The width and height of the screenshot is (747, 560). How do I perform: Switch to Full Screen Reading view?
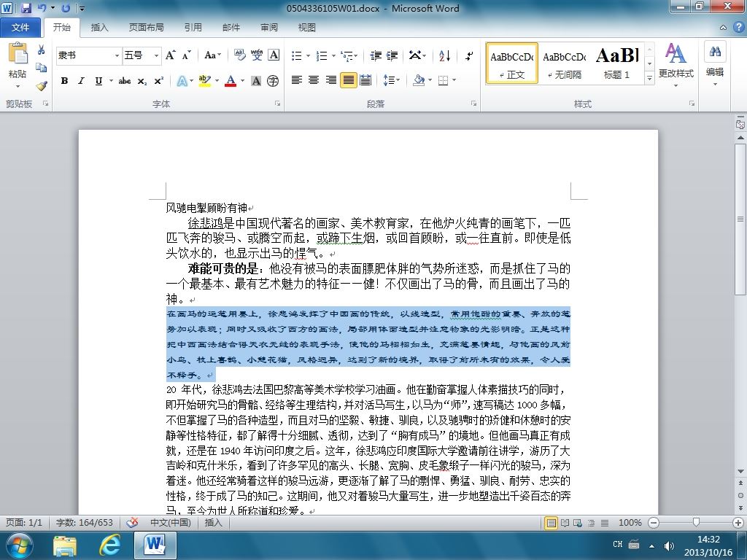565,523
